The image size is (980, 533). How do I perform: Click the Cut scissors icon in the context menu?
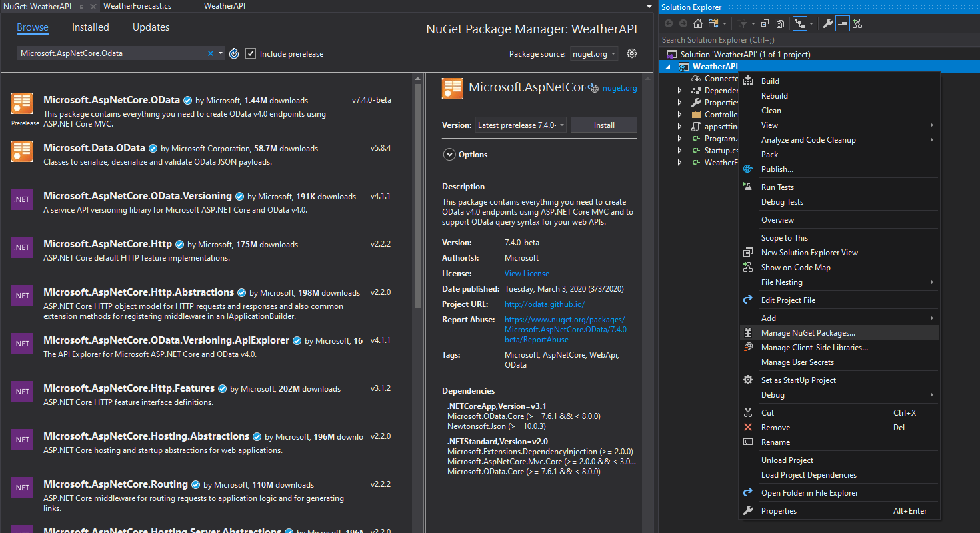coord(748,412)
